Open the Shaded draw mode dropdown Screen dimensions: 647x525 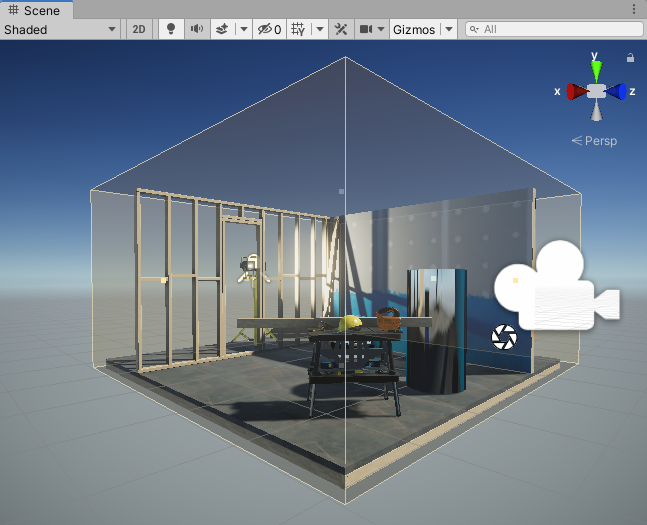pos(60,29)
